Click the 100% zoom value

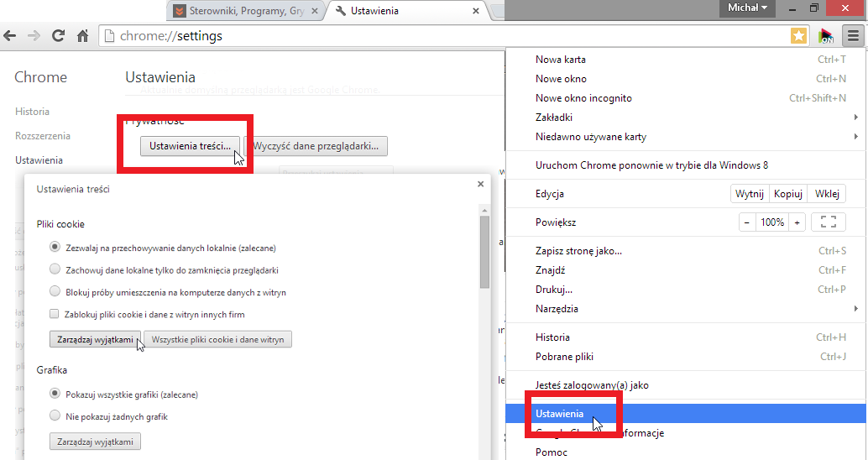pyautogui.click(x=772, y=222)
